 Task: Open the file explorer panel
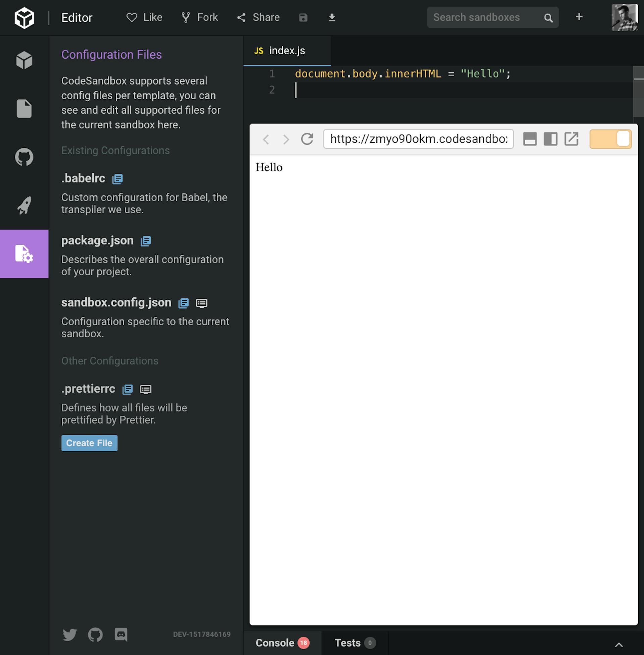24,108
